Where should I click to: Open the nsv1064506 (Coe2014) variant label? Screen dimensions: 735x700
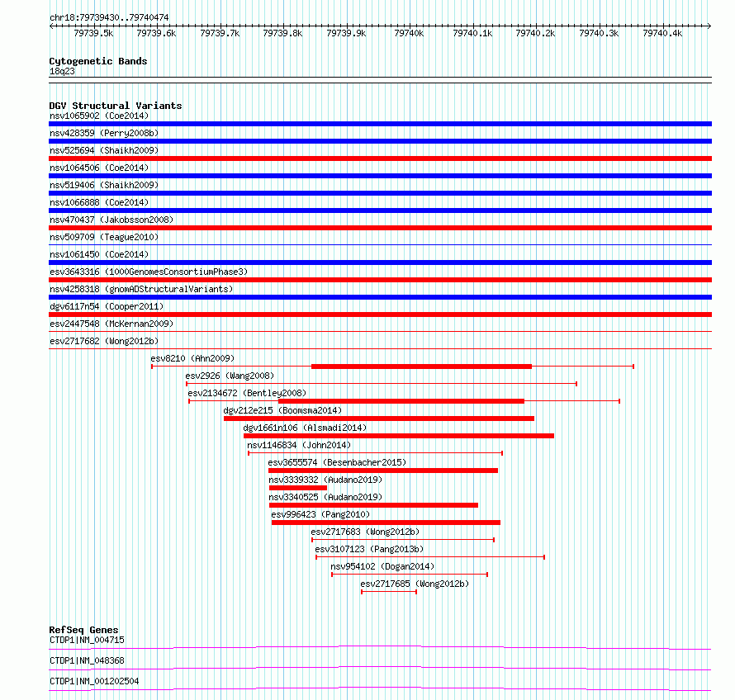[x=99, y=168]
